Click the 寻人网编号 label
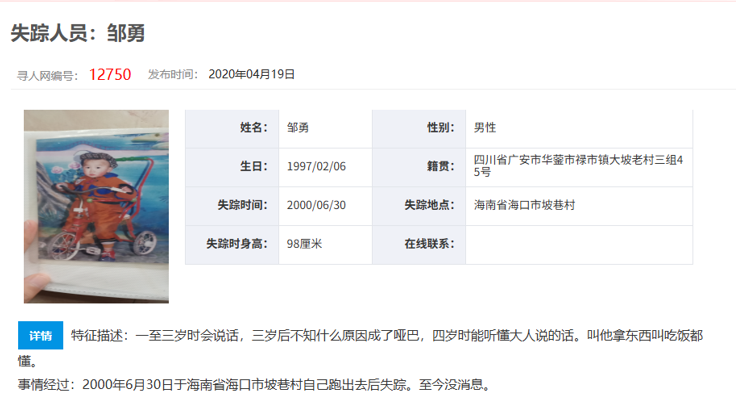736x407 pixels. (48, 75)
